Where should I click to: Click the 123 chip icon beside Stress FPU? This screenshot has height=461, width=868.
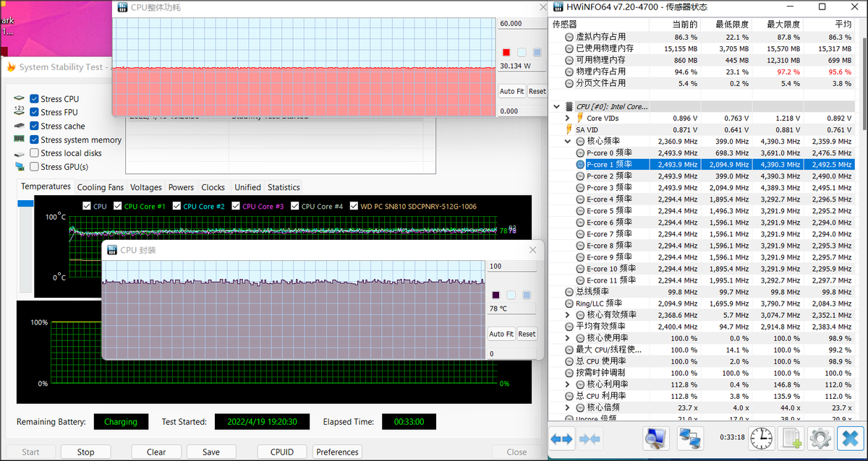click(x=19, y=111)
